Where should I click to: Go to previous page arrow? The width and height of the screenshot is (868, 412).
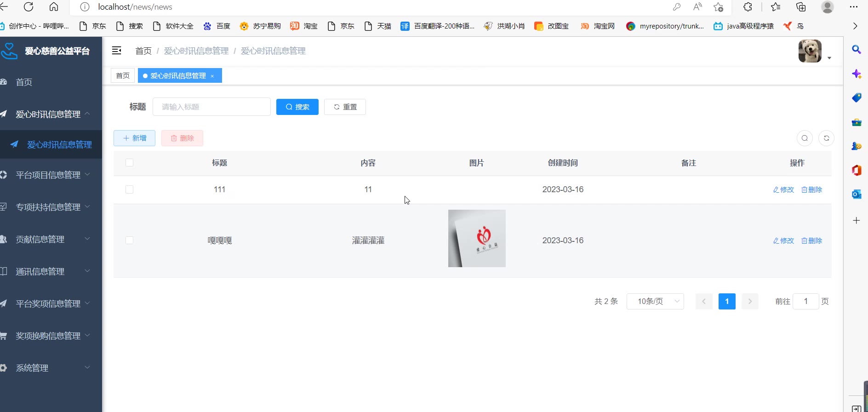click(704, 301)
